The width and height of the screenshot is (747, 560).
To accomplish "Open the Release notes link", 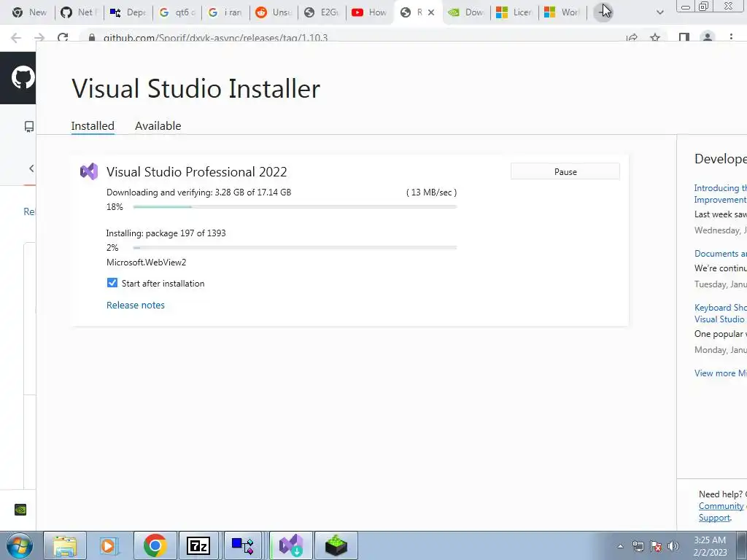I will point(135,306).
